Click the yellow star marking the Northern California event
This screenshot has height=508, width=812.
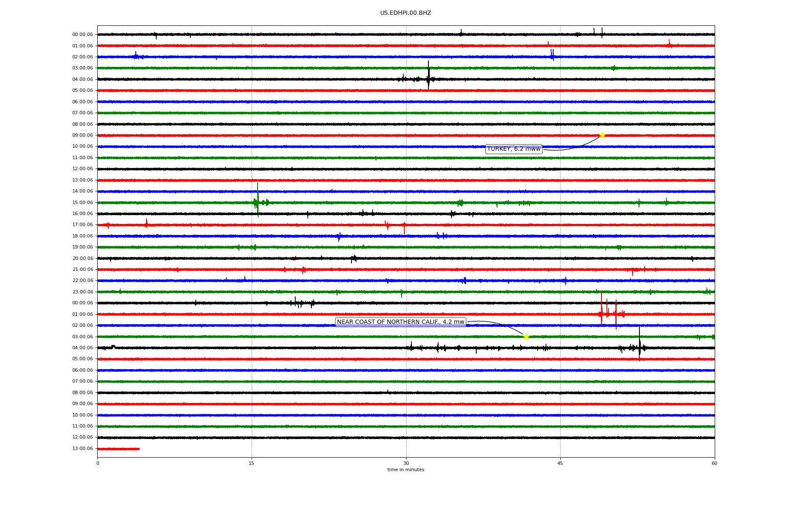(526, 337)
